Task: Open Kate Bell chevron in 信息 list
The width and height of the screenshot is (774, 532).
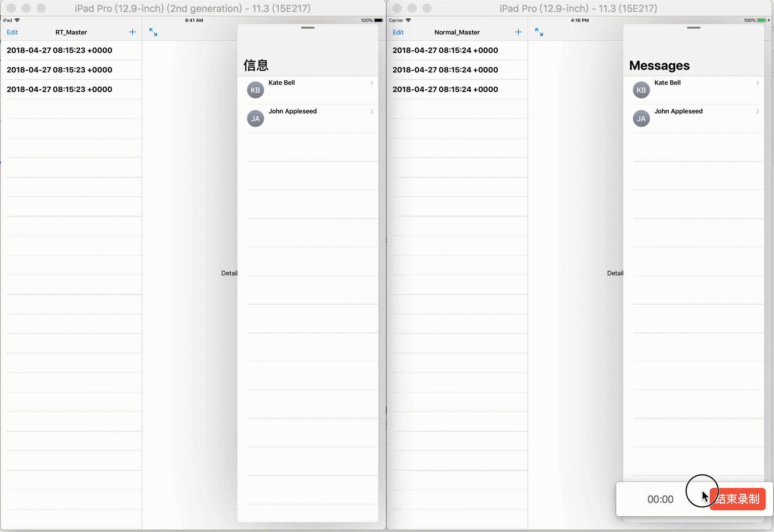Action: pos(372,83)
